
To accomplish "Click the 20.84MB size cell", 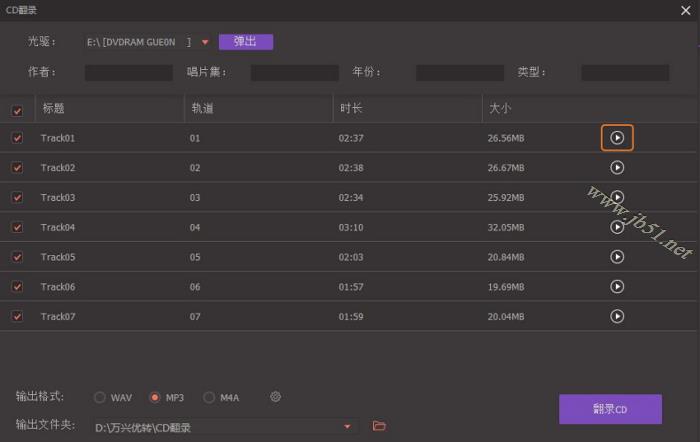I will click(506, 257).
